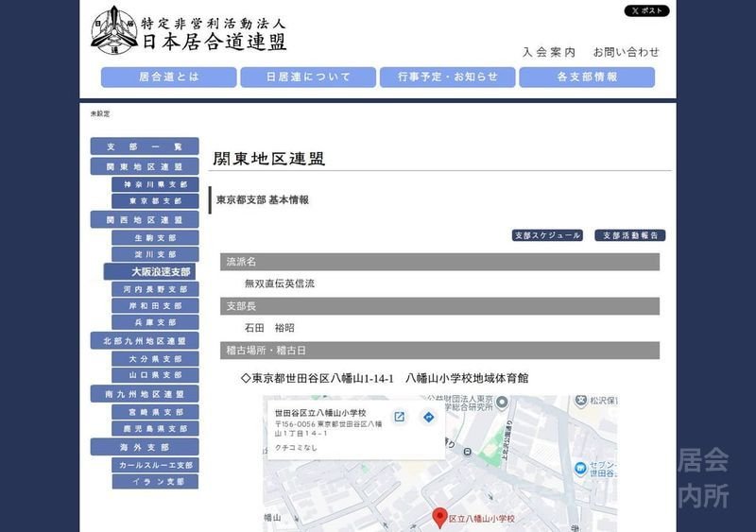The image size is (756, 532).
Task: Click the 石田 裕昭 name text
Action: coord(269,328)
